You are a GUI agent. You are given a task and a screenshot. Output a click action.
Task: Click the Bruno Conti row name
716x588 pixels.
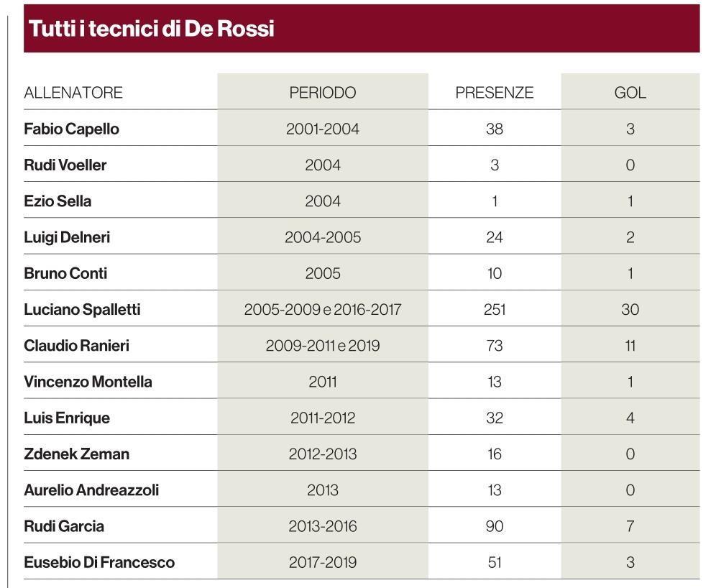65,273
